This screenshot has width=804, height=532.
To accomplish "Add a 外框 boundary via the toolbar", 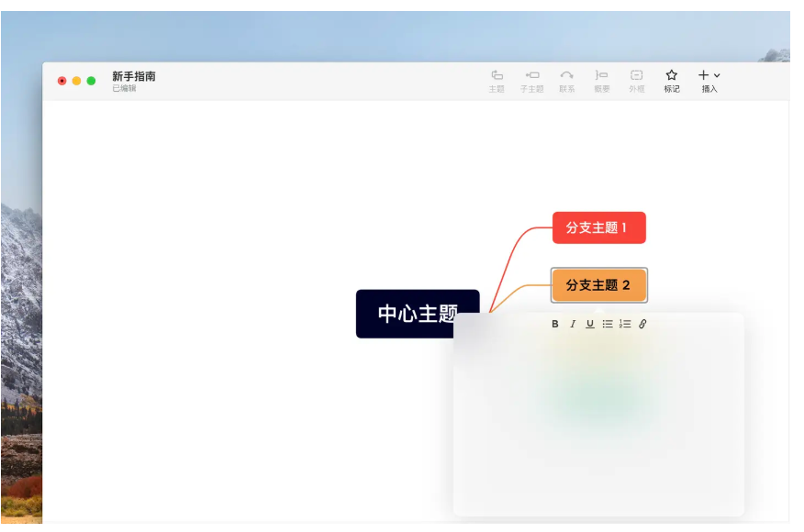I will [x=636, y=75].
